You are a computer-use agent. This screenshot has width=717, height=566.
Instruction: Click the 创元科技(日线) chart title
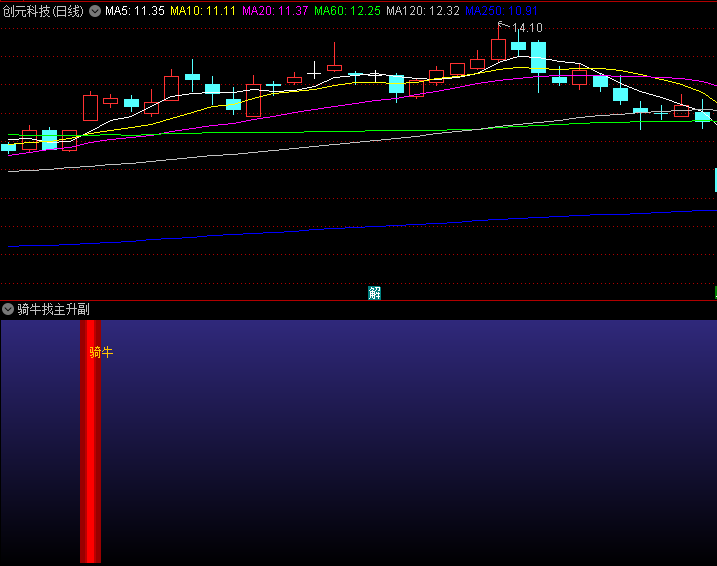pos(43,11)
